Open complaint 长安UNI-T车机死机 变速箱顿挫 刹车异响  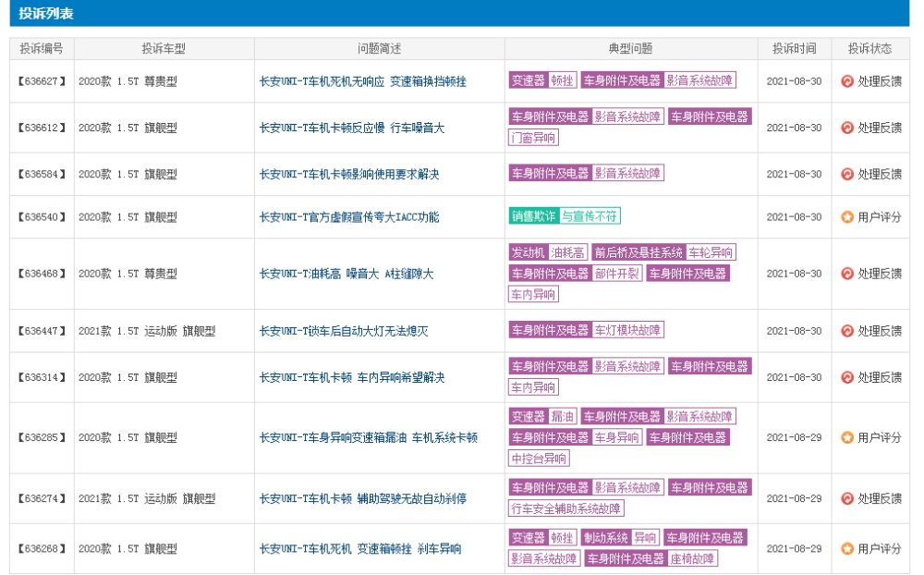coord(360,548)
